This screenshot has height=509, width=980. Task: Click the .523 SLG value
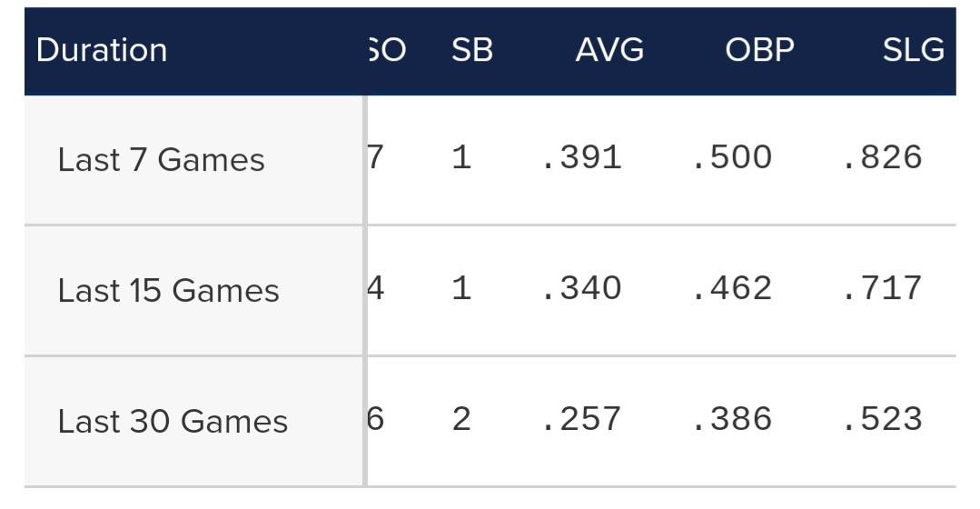(x=882, y=419)
